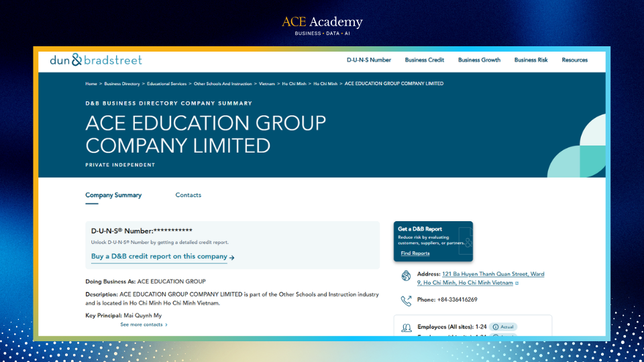
Task: Open Vietnam breadcrumb link
Action: click(267, 84)
